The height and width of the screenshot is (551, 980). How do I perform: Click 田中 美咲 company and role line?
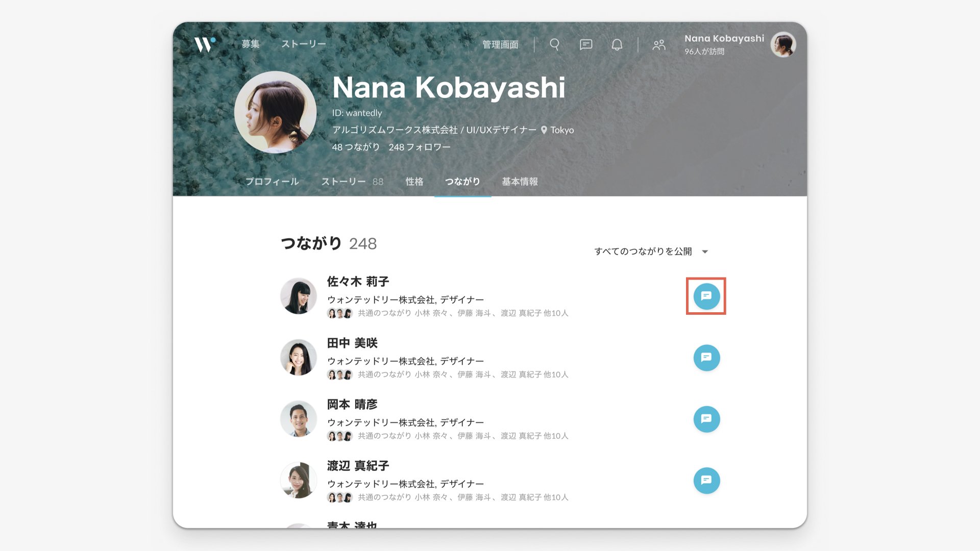point(405,361)
